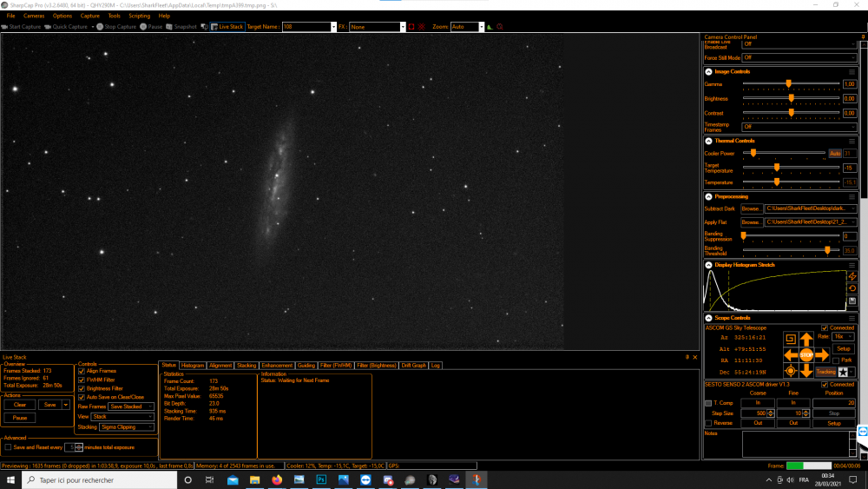
Task: Click the Tracking button
Action: point(825,372)
